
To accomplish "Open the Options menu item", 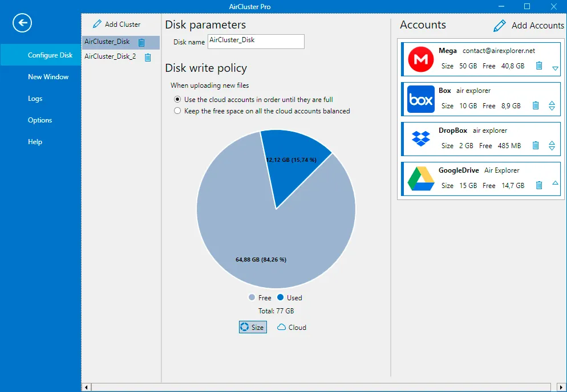I will tap(40, 120).
